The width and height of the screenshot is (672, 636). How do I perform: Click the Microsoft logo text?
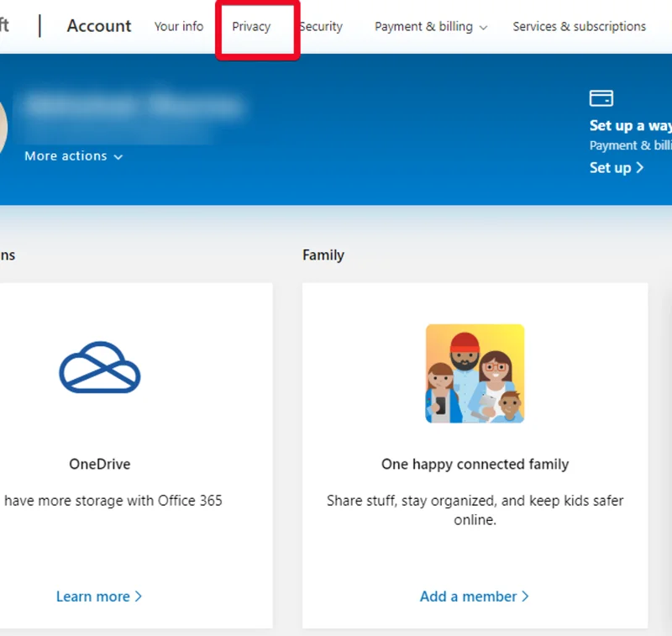pyautogui.click(x=4, y=26)
